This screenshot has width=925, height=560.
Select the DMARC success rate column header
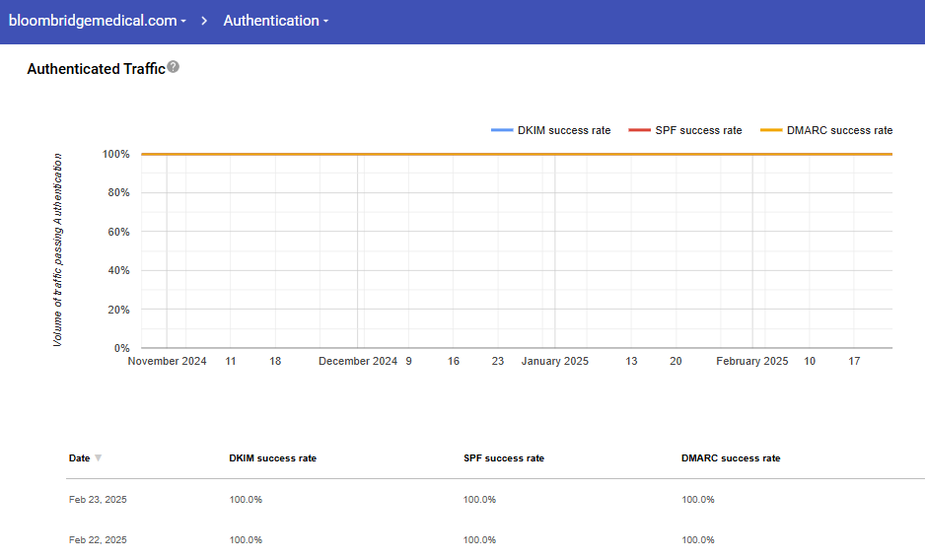tap(730, 458)
